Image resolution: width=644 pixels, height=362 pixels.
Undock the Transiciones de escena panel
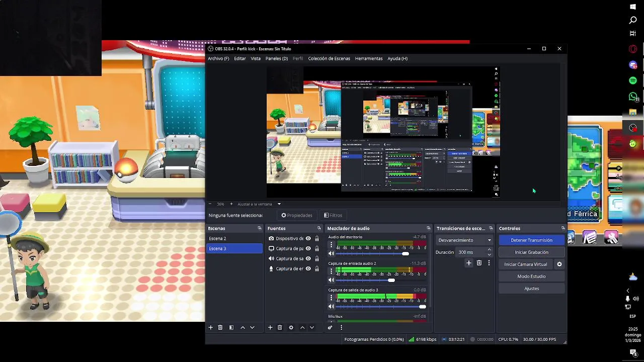491,228
